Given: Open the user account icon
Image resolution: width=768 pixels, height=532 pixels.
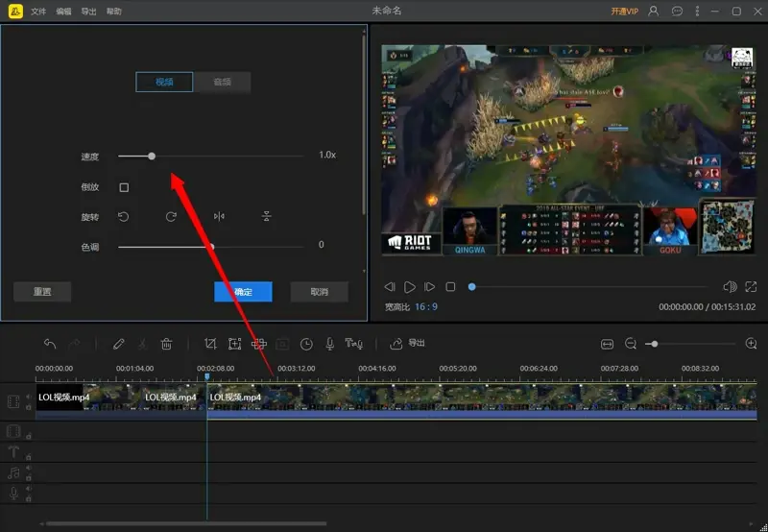Looking at the screenshot, I should click(x=654, y=11).
